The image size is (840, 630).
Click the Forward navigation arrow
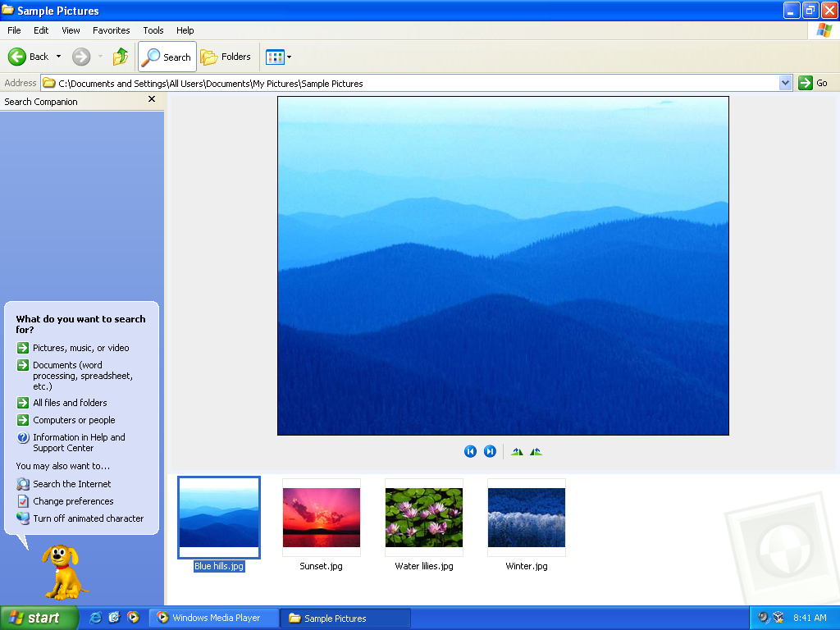[x=81, y=57]
